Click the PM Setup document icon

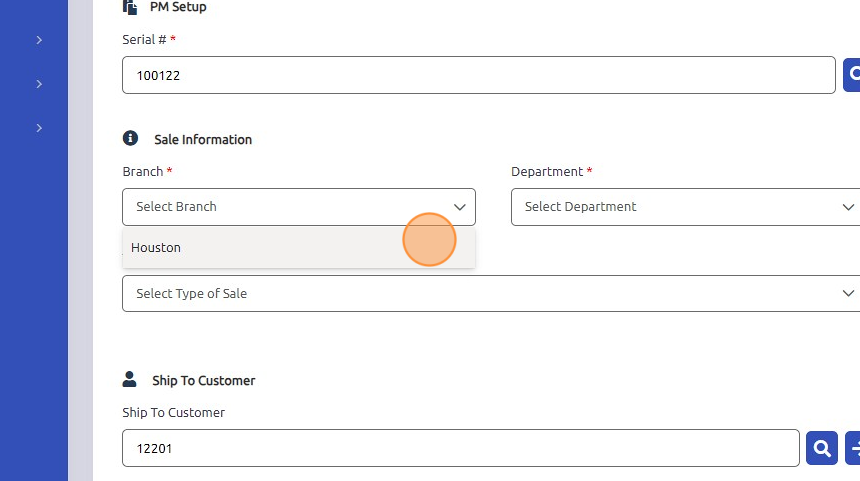130,7
